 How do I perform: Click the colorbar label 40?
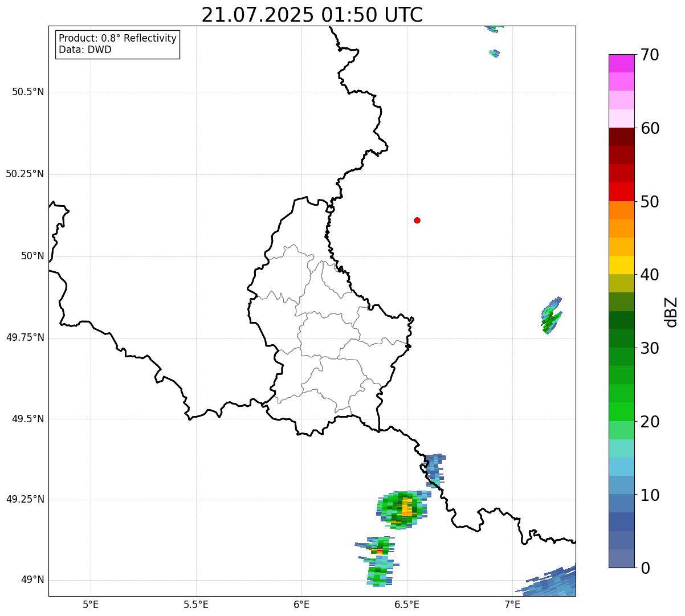(x=650, y=275)
